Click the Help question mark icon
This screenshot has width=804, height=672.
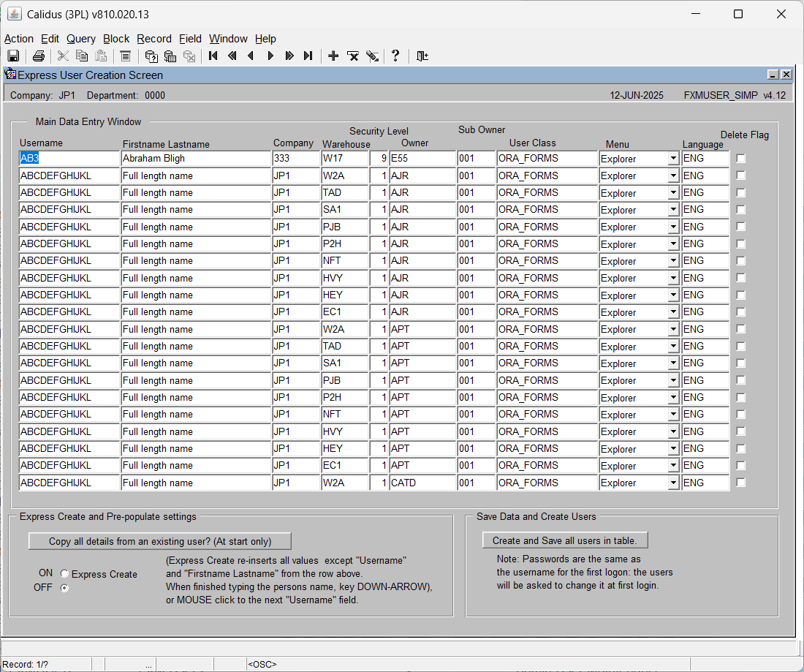tap(395, 56)
